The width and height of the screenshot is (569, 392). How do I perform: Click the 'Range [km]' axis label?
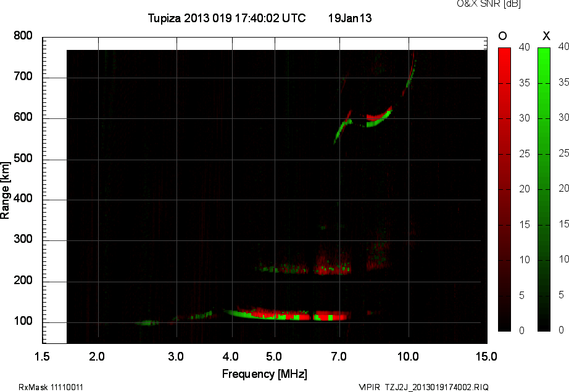point(5,190)
